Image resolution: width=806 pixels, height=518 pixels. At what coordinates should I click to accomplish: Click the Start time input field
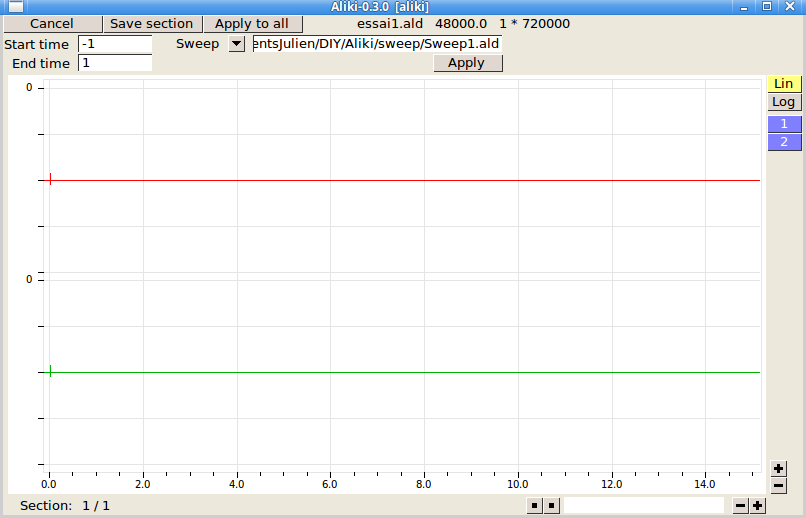point(115,44)
